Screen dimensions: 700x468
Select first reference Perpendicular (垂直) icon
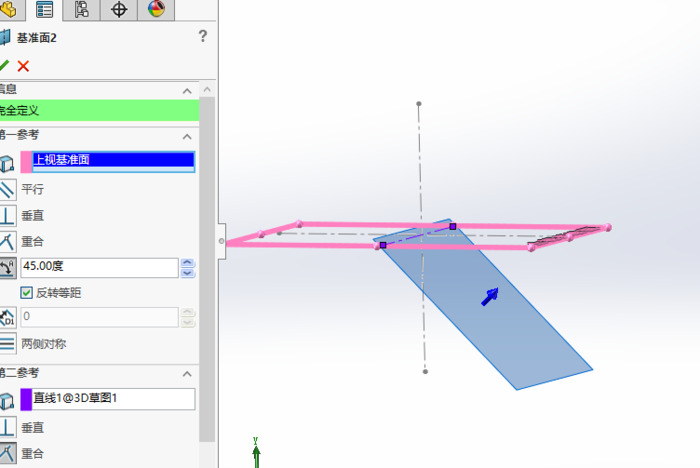7,215
